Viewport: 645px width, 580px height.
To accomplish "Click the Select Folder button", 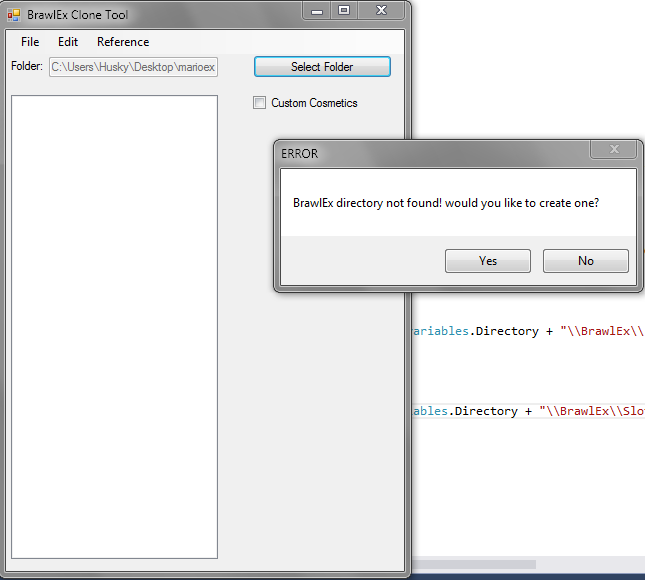I will (x=322, y=67).
